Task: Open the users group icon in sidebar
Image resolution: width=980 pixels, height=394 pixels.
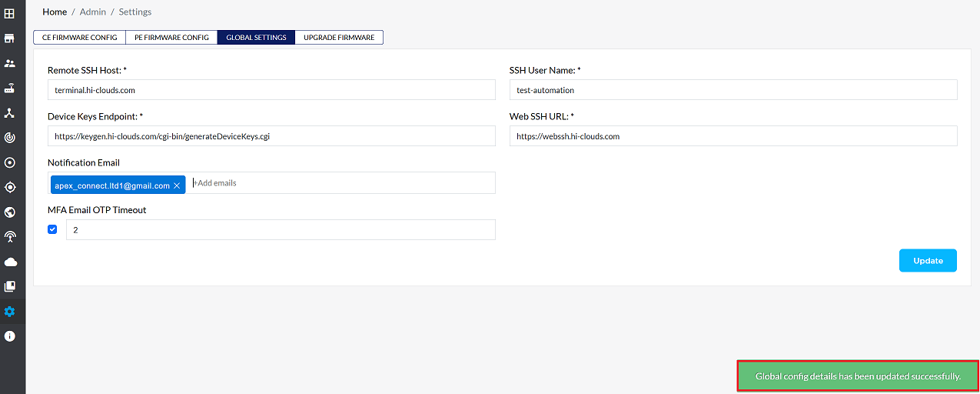Action: point(10,63)
